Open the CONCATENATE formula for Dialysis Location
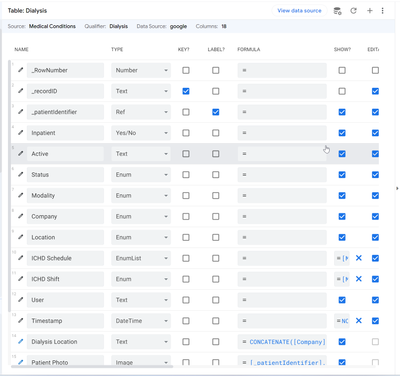The image size is (400, 376). coord(282,342)
